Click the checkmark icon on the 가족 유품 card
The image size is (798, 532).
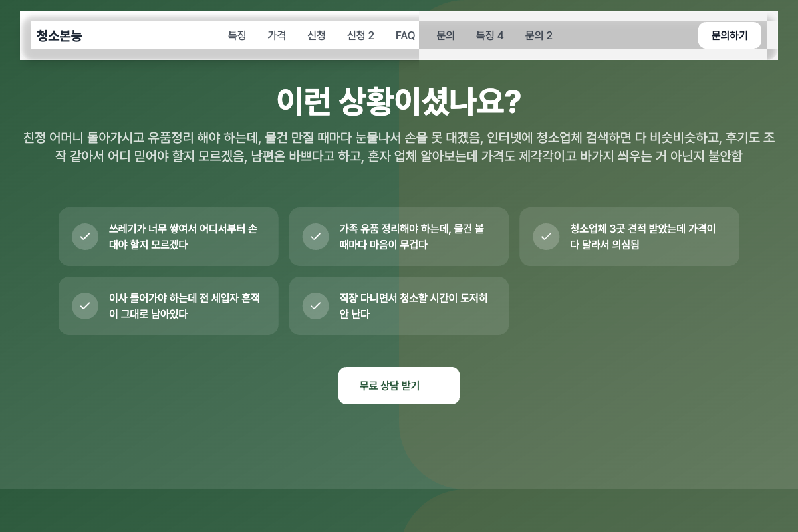pyautogui.click(x=316, y=237)
